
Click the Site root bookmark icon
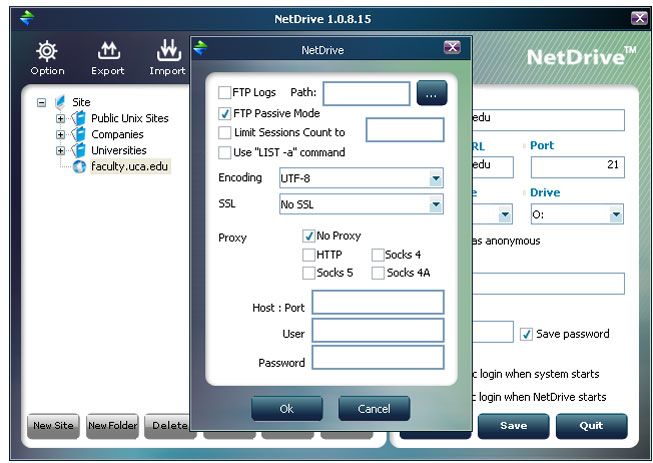[60, 102]
